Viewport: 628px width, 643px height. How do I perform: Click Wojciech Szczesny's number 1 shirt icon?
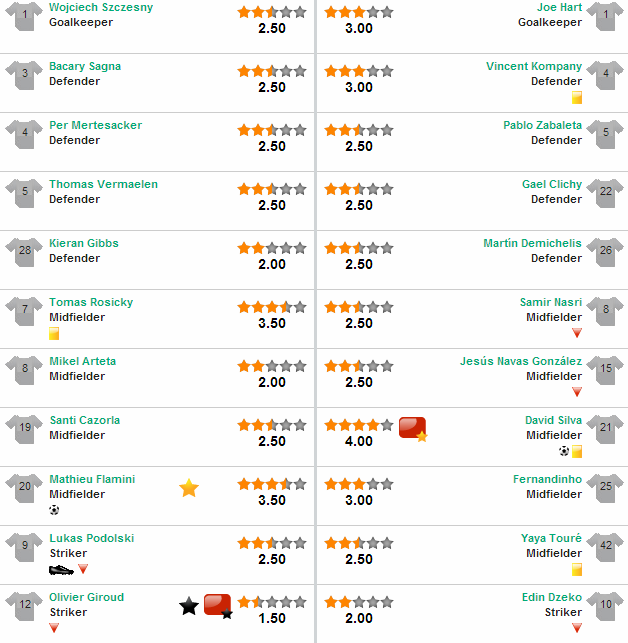click(24, 16)
